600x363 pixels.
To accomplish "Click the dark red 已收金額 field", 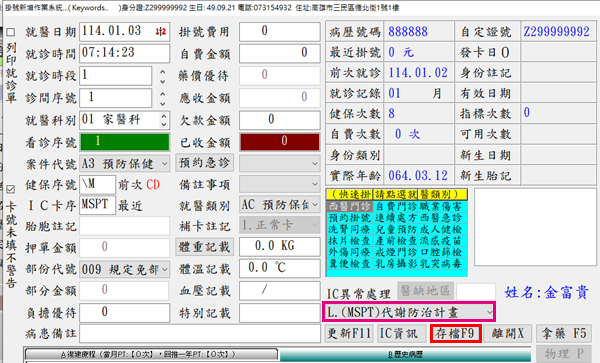I will [x=280, y=142].
